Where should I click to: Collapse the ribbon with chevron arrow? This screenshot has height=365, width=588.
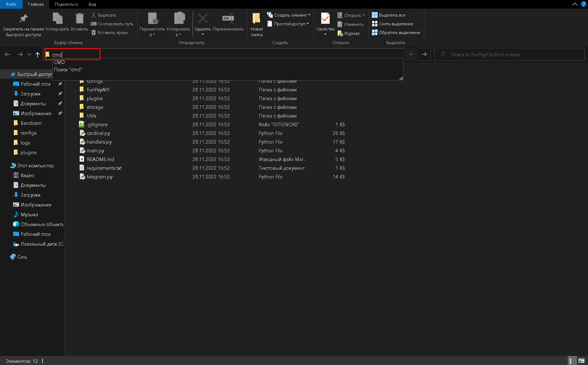coord(575,4)
